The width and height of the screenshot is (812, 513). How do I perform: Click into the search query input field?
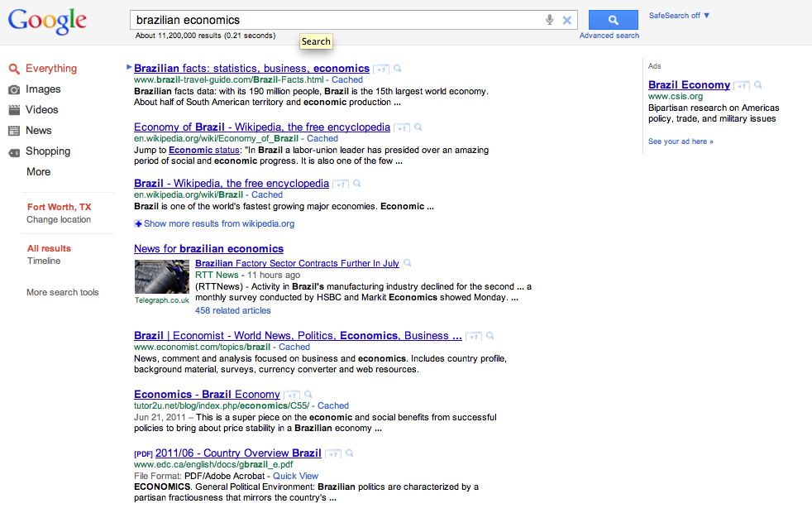[331, 20]
